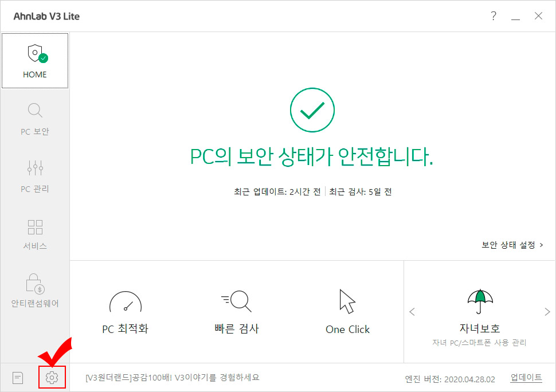
Task: Start 빠른 검사 quick scan
Action: 237,312
